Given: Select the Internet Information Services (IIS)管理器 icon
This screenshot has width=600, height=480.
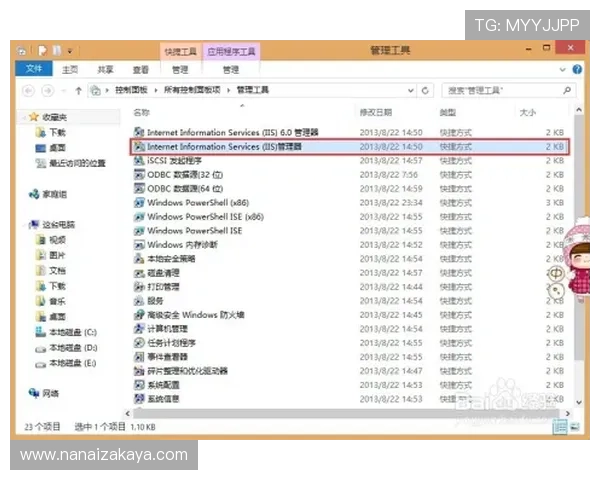Looking at the screenshot, I should coord(139,147).
